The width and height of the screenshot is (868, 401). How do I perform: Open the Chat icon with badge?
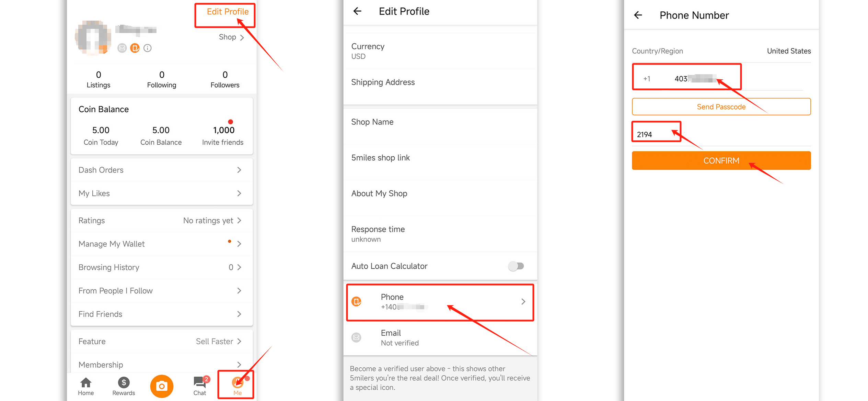pos(200,382)
